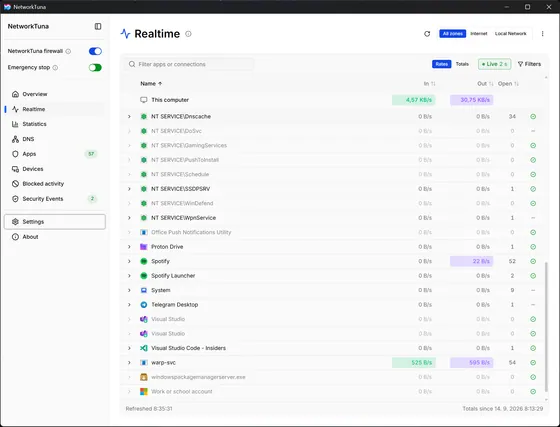Click the 4,57 KB/s inbound rate cell

[x=414, y=100]
